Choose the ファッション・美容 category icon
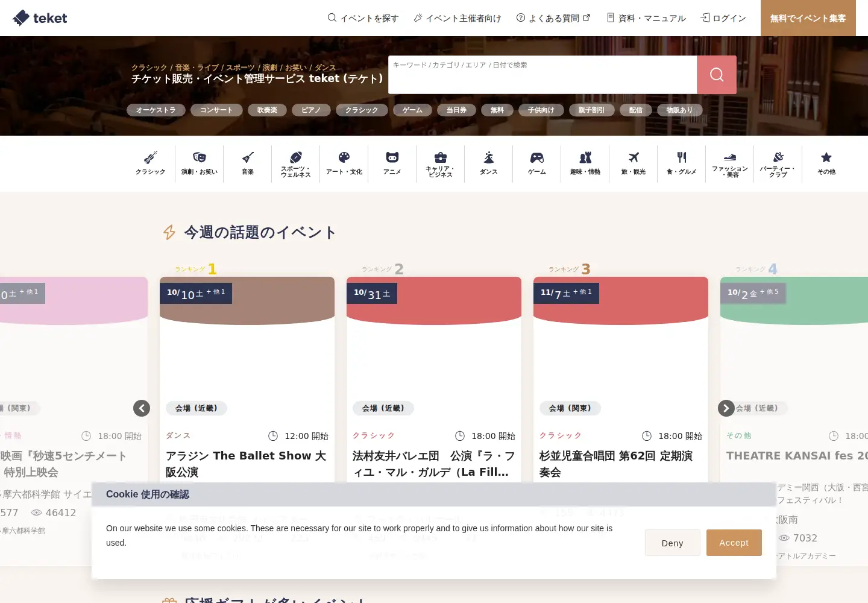Image resolution: width=868 pixels, height=603 pixels. 730,163
